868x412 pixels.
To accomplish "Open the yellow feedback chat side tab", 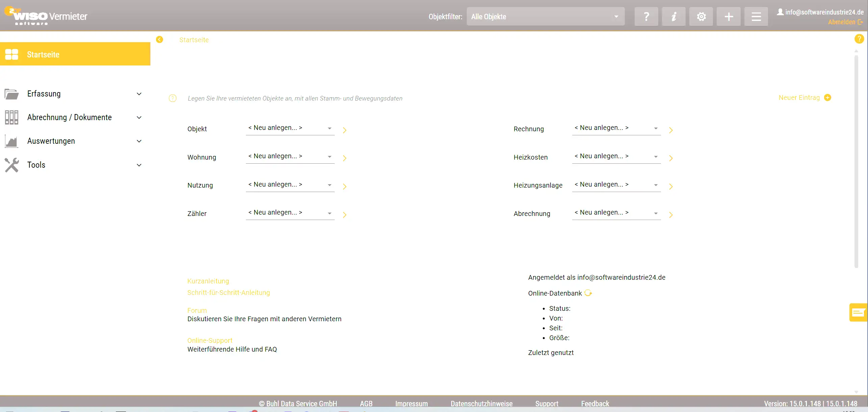I will [x=858, y=312].
